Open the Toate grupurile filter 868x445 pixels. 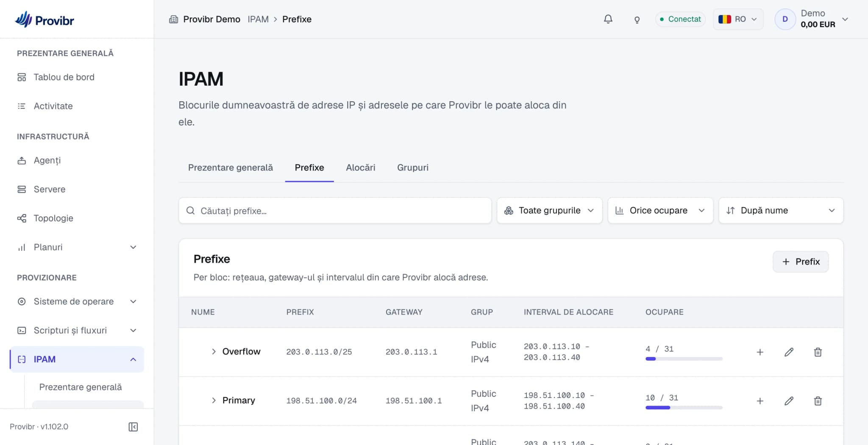click(549, 211)
